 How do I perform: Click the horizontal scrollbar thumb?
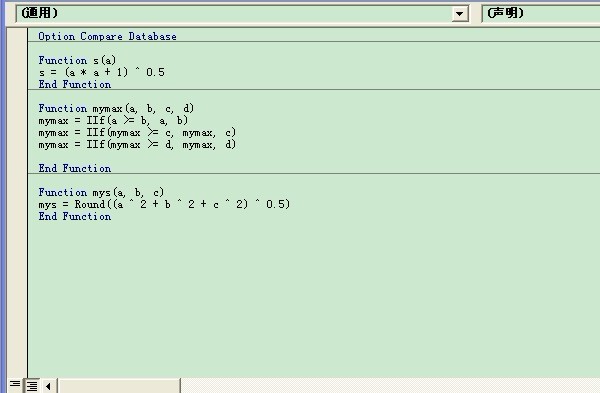click(119, 386)
